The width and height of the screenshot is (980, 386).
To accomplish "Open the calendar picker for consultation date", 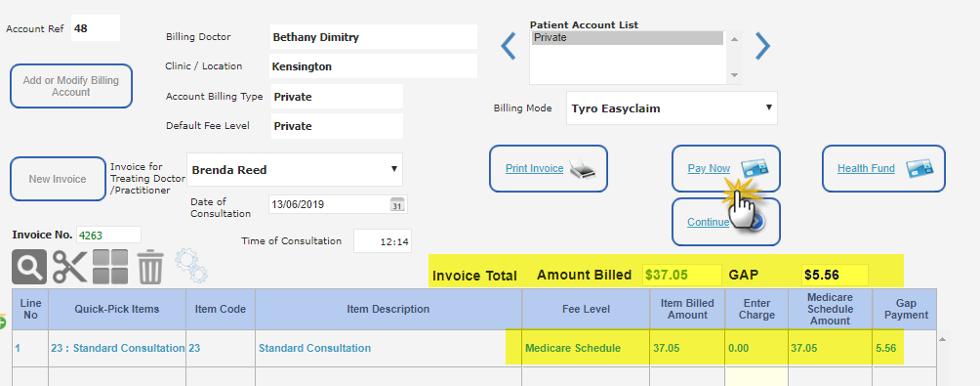I will click(x=397, y=204).
